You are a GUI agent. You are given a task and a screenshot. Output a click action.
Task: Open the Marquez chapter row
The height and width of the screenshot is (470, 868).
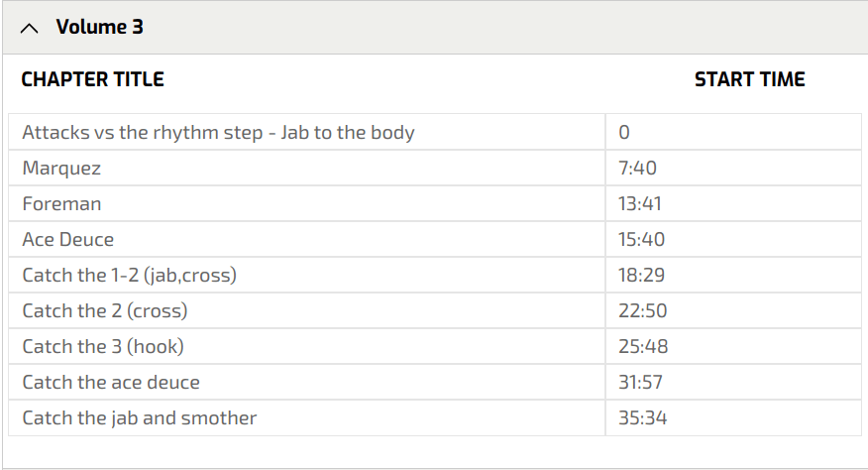click(x=61, y=168)
